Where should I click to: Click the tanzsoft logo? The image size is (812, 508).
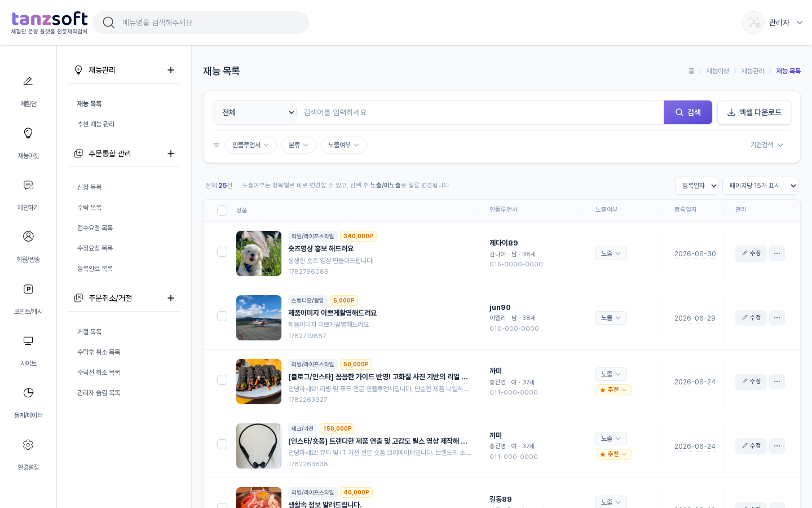(x=50, y=23)
